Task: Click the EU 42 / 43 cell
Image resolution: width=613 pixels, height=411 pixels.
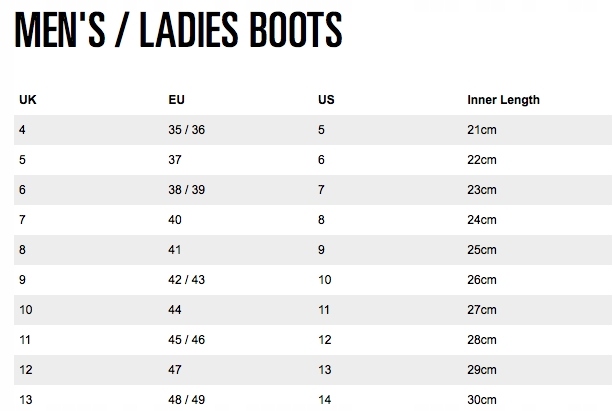Action: [x=186, y=280]
